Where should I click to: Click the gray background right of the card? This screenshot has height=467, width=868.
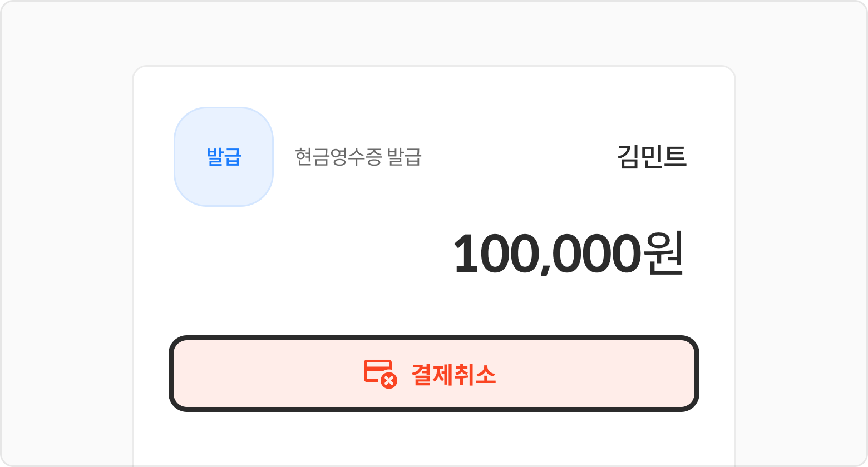tap(801, 250)
